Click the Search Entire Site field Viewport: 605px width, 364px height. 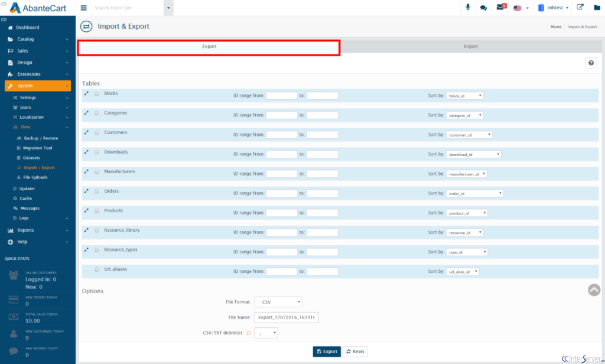(x=129, y=8)
